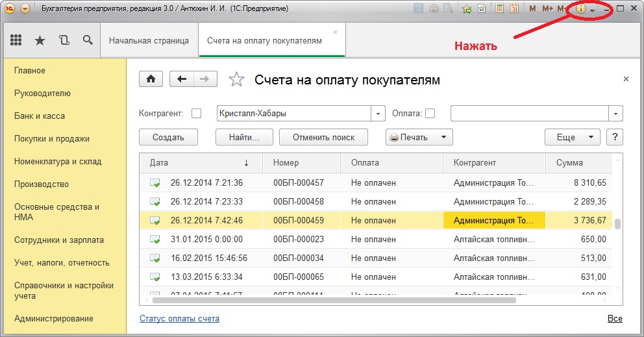Viewport: 644px width, 337px height.
Task: Click the document icon in row 00БП-000023
Action: pos(155,239)
